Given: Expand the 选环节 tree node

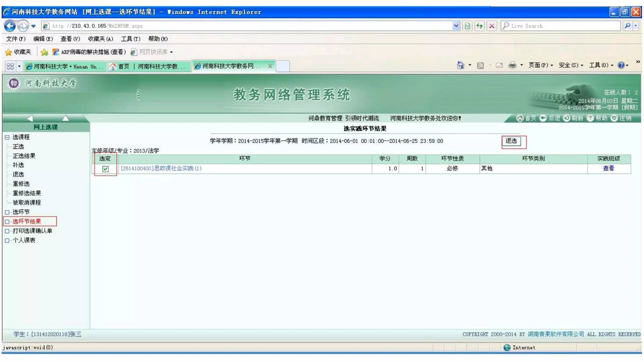Looking at the screenshot, I should click(x=7, y=212).
